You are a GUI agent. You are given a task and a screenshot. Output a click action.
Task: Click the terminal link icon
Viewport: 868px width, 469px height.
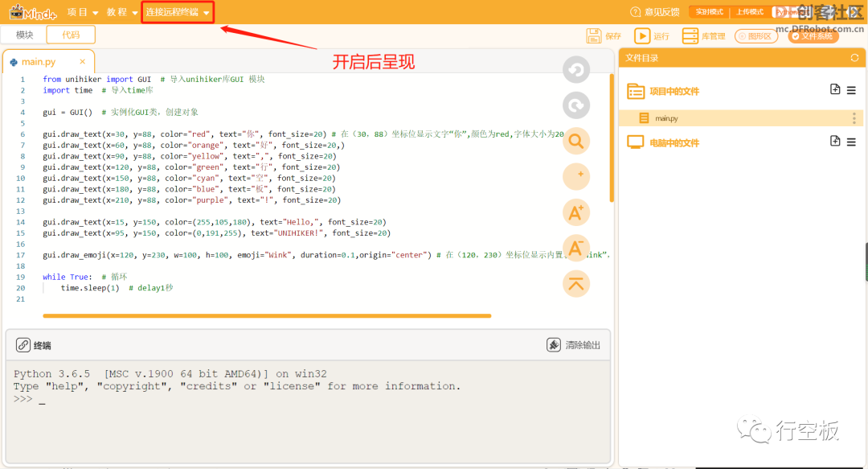pyautogui.click(x=23, y=345)
